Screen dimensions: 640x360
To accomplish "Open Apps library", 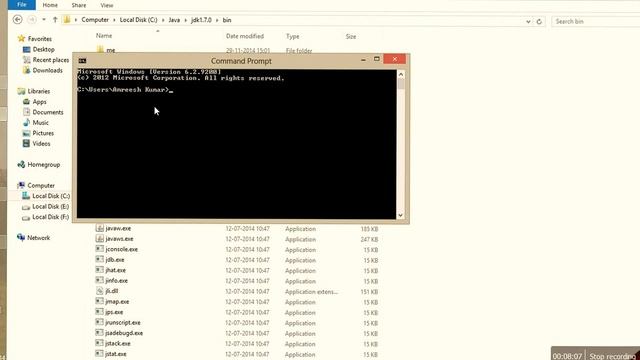I will pos(39,102).
